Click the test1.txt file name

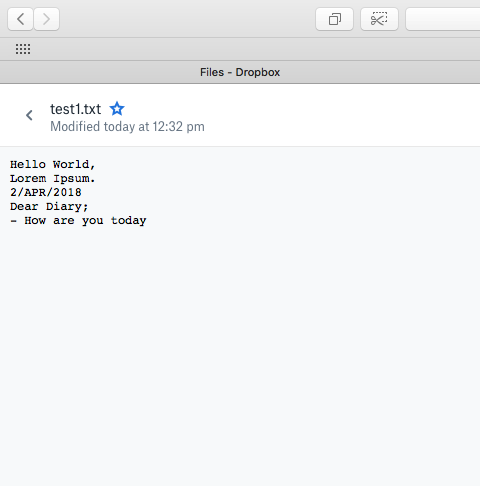pyautogui.click(x=75, y=109)
